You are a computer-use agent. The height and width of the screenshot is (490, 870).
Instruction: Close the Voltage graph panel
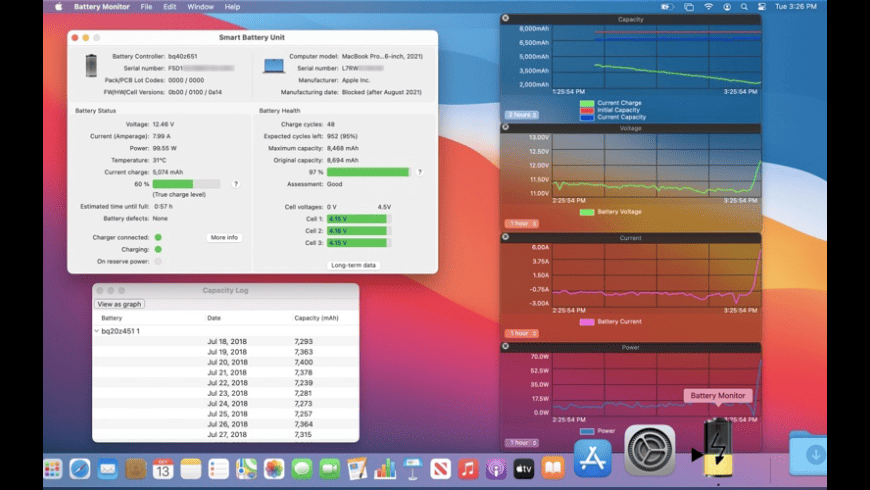point(505,127)
